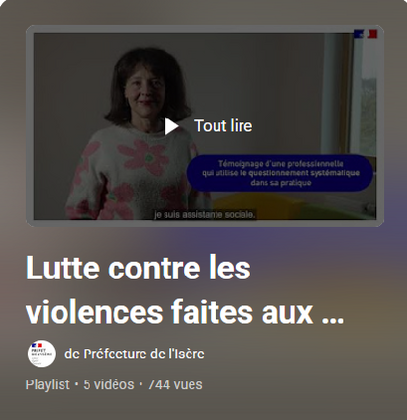407x420 pixels.
Task: Click the French flag logo in the thumbnail corner
Action: [365, 34]
